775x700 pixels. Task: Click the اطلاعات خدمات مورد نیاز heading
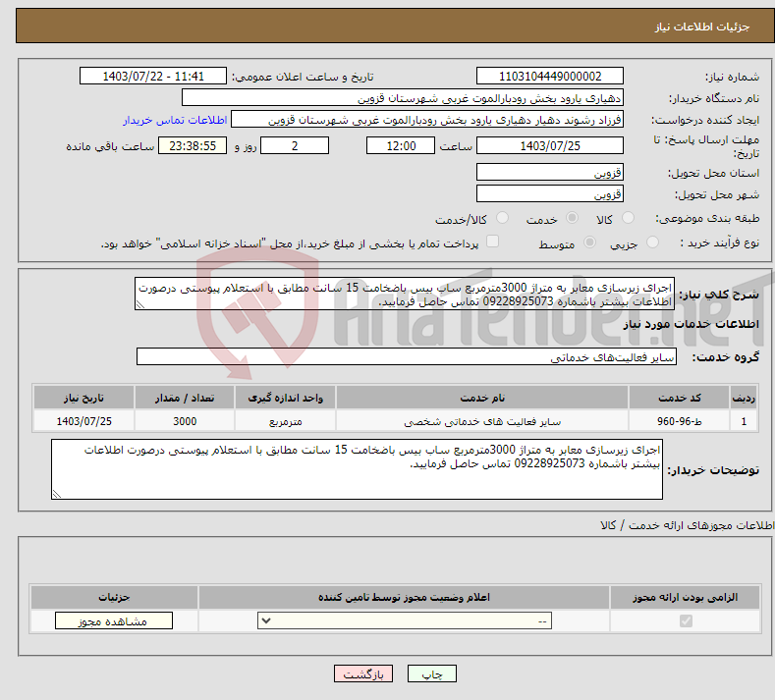coord(691,324)
